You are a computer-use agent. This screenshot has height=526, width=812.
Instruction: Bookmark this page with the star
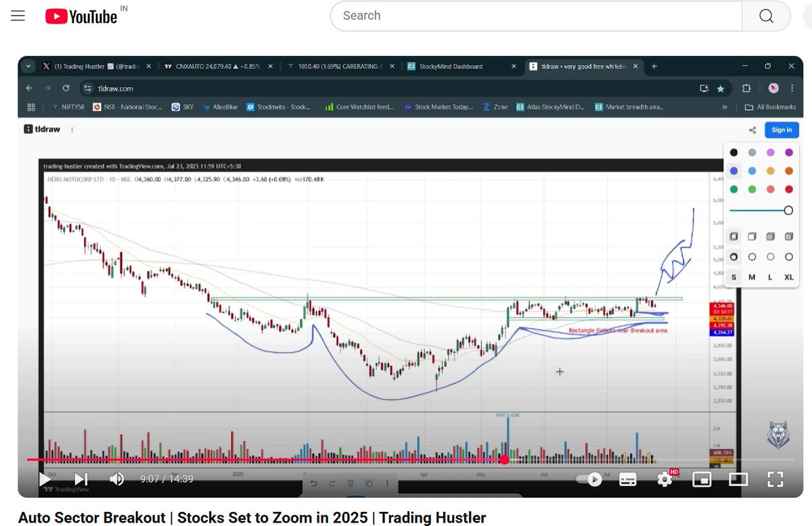[x=721, y=89]
